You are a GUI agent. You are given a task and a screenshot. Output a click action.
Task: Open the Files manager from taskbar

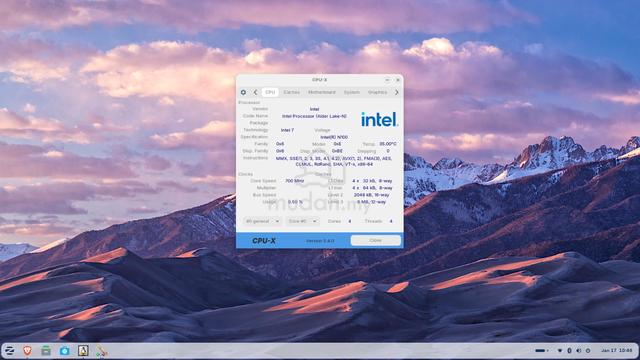pos(46,351)
